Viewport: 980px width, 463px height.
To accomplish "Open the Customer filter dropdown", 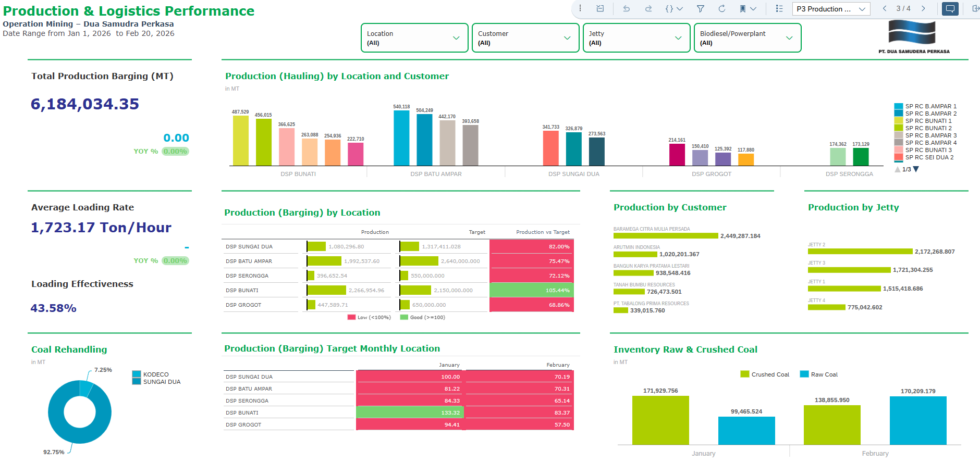I will pos(525,38).
